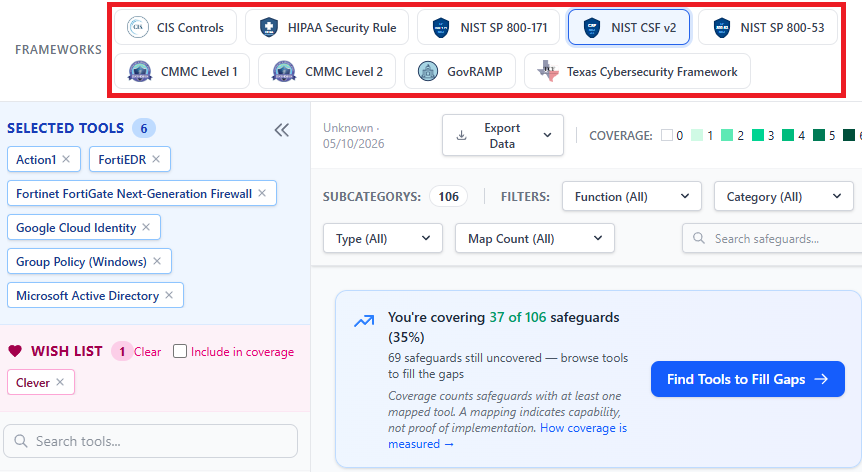Clear the wish list
Image resolution: width=862 pixels, height=472 pixels.
point(147,352)
